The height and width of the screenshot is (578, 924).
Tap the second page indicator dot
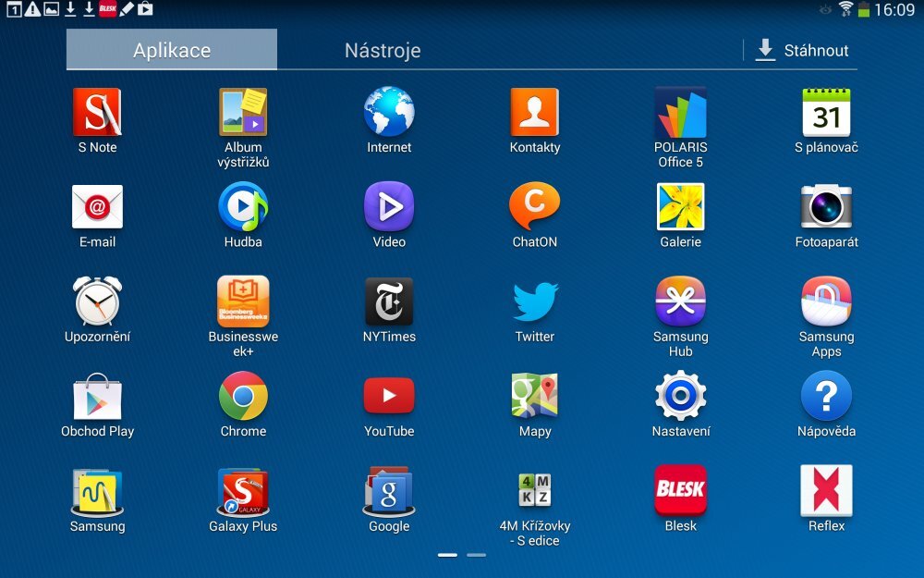pyautogui.click(x=476, y=555)
